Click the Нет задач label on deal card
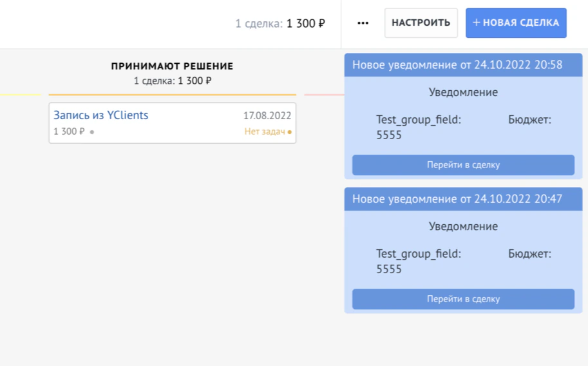Screen dimensions: 588x366 point(265,131)
